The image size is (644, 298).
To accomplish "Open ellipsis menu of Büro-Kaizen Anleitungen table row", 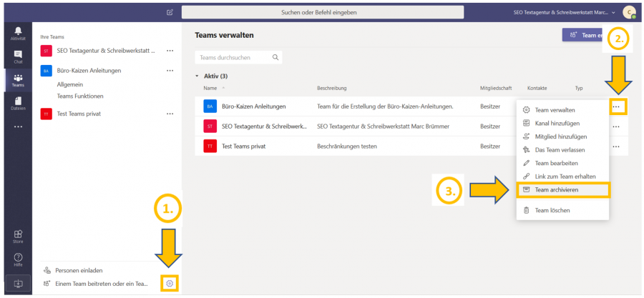I will click(616, 106).
